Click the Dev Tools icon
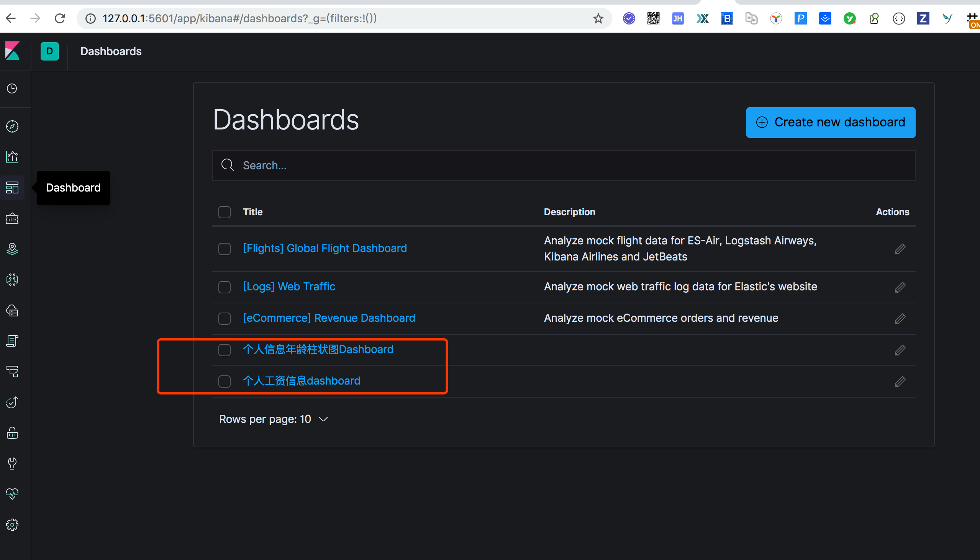The height and width of the screenshot is (560, 980). pos(12,464)
